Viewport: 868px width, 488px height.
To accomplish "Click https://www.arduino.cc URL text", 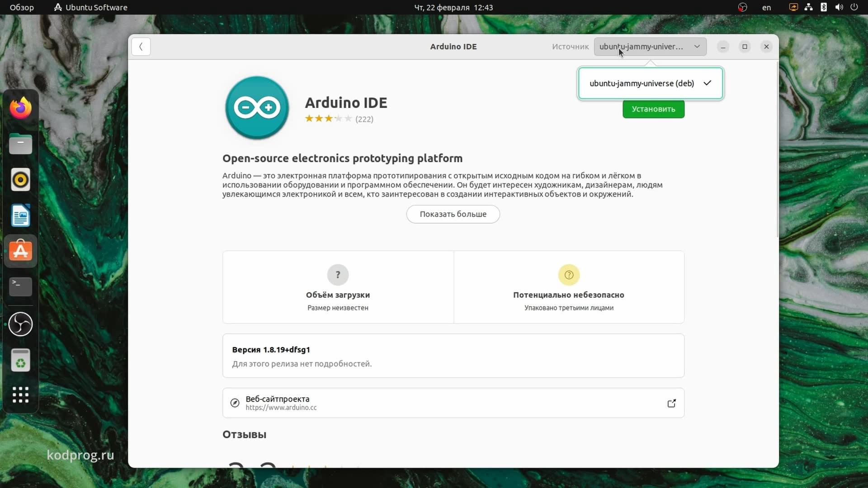I will point(281,408).
